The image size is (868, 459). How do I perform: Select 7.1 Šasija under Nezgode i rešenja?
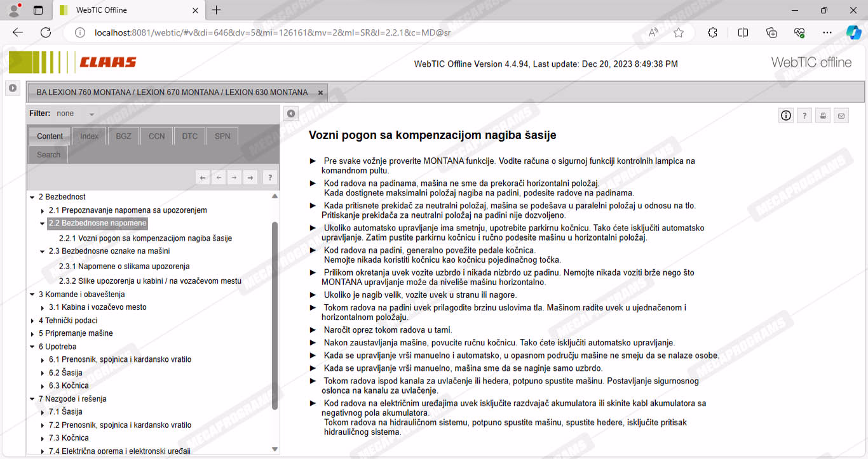[65, 412]
